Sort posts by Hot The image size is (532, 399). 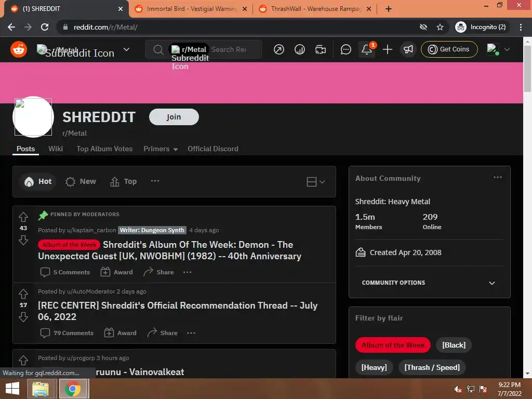[x=37, y=181]
